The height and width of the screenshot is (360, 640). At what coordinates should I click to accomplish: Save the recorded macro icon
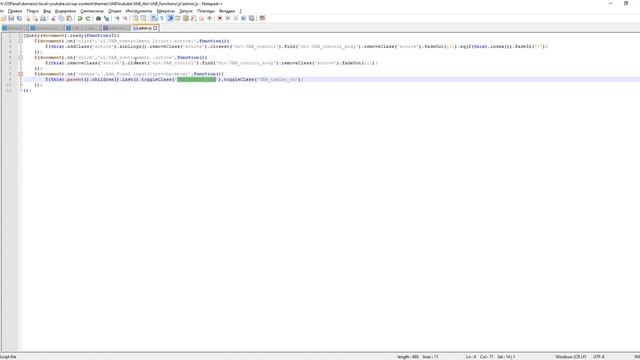pyautogui.click(x=252, y=18)
